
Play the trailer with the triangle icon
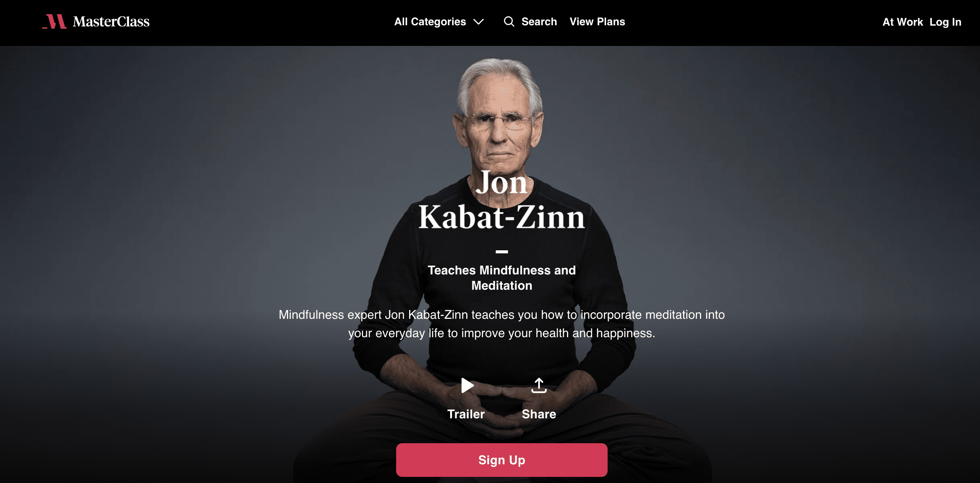point(467,385)
